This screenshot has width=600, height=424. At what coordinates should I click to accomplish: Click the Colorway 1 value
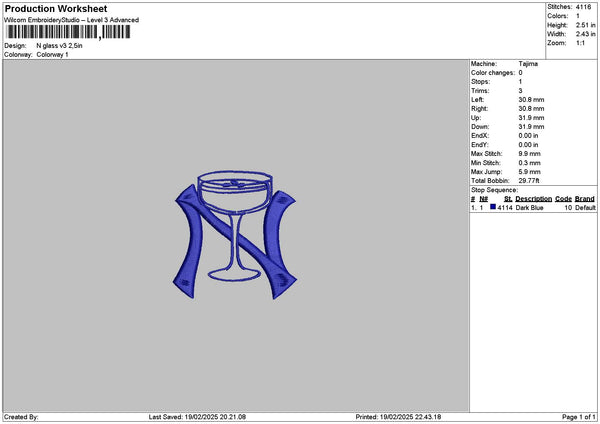[x=52, y=55]
